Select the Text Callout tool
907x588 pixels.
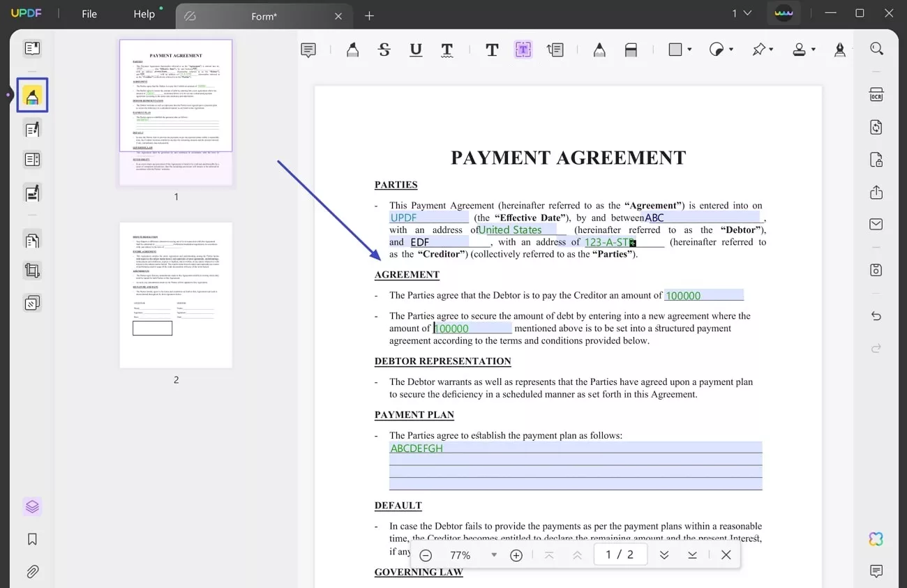(555, 50)
